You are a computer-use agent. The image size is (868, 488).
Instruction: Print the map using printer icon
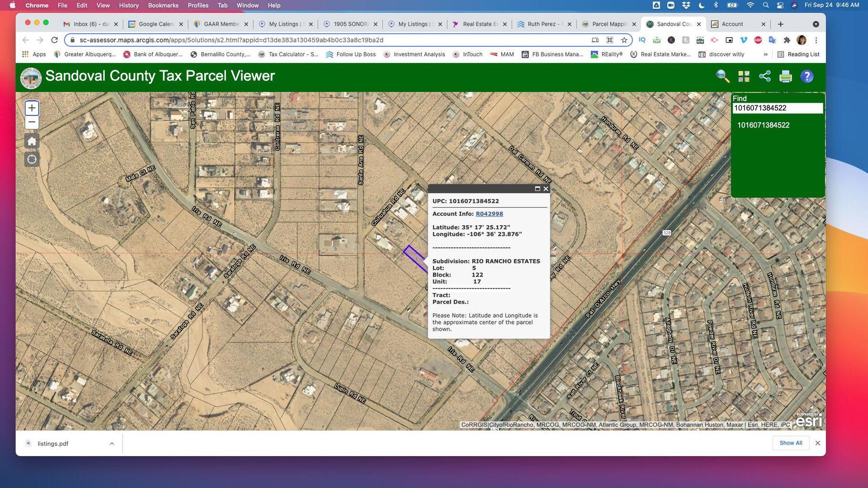(785, 76)
